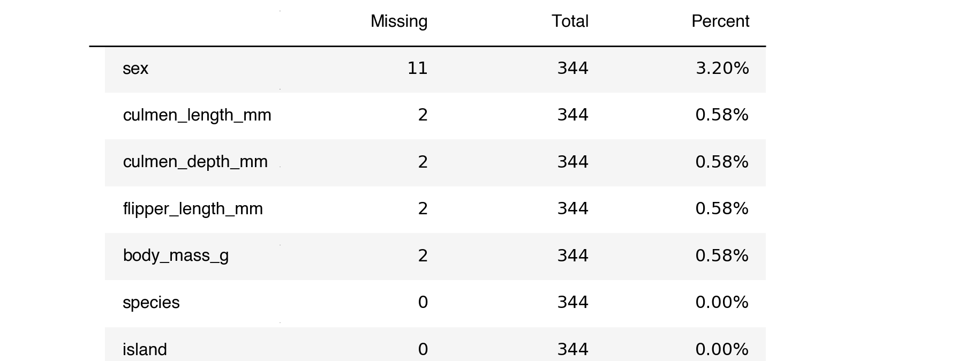The width and height of the screenshot is (980, 361).
Task: Select the sex row label
Action: click(x=135, y=69)
